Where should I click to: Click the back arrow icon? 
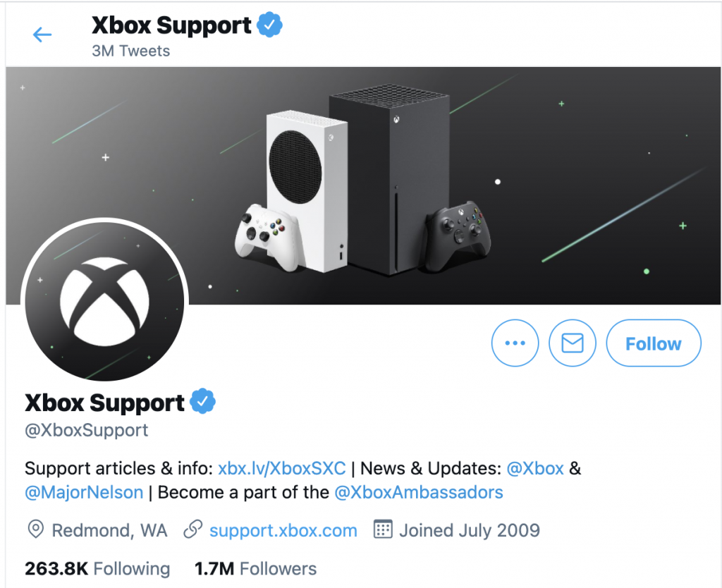click(42, 35)
